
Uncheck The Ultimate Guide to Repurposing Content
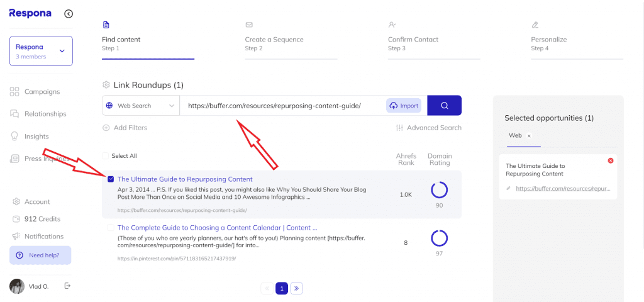[111, 179]
